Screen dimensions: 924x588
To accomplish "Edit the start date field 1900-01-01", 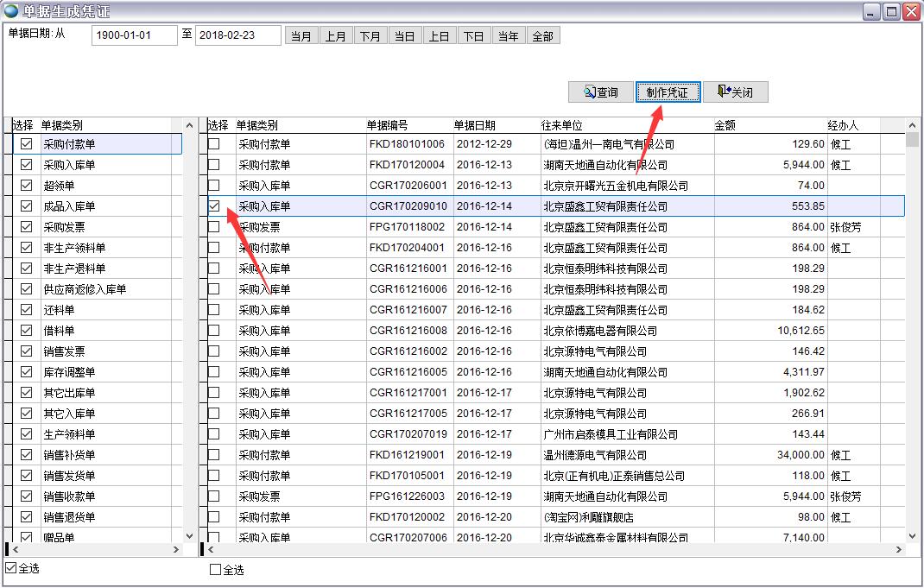I will (134, 35).
